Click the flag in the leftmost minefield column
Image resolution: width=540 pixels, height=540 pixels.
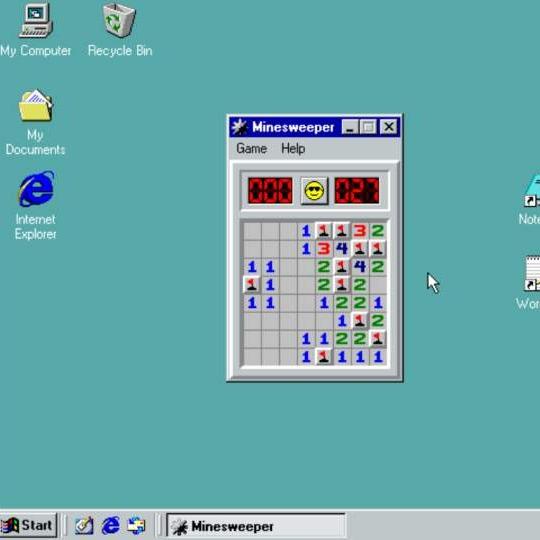tap(252, 285)
